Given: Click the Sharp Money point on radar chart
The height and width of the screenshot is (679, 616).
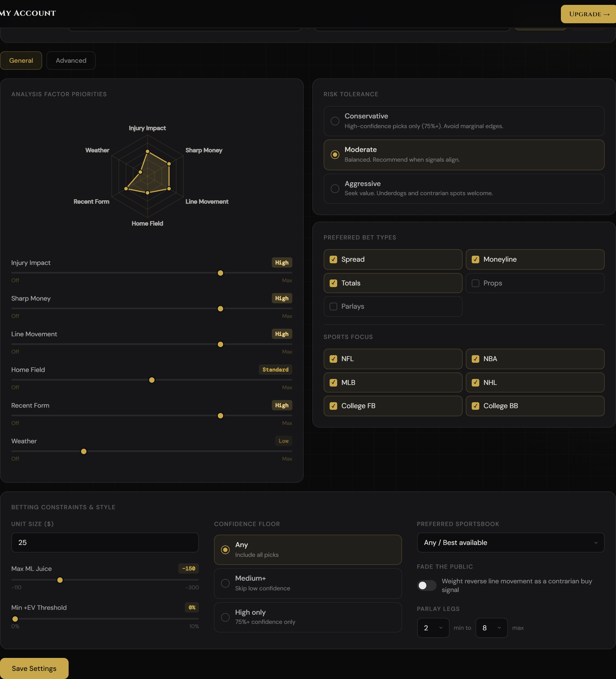Looking at the screenshot, I should pyautogui.click(x=169, y=164).
